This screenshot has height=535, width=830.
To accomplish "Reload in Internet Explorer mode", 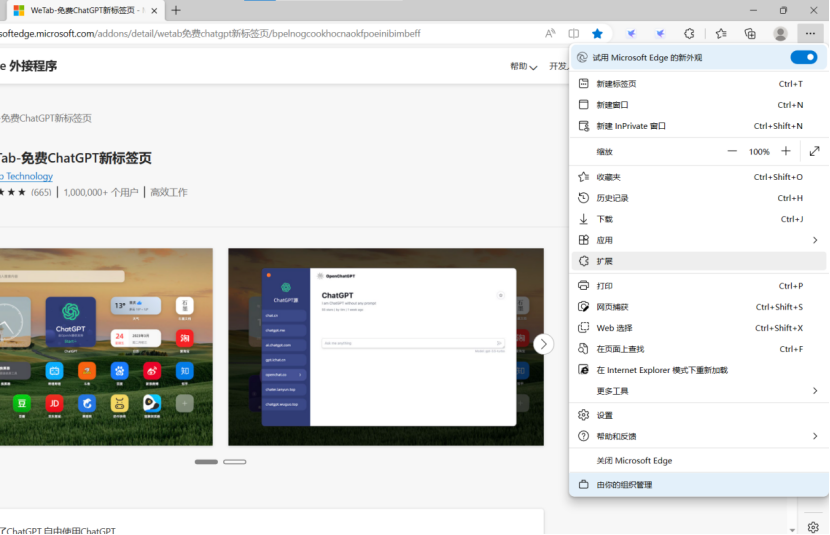I will pos(699,370).
